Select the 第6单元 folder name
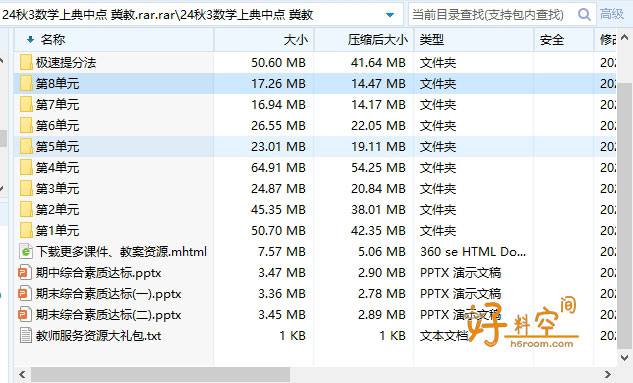The height and width of the screenshot is (383, 633). click(x=57, y=126)
